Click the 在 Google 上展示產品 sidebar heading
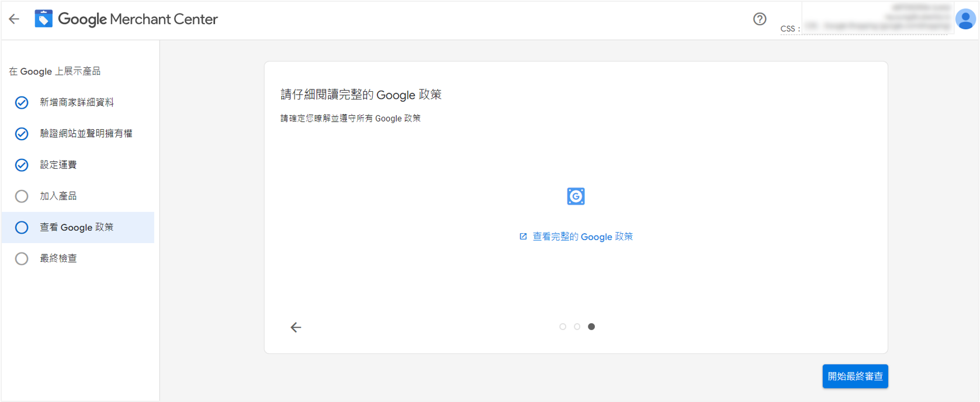This screenshot has width=980, height=402. point(55,71)
